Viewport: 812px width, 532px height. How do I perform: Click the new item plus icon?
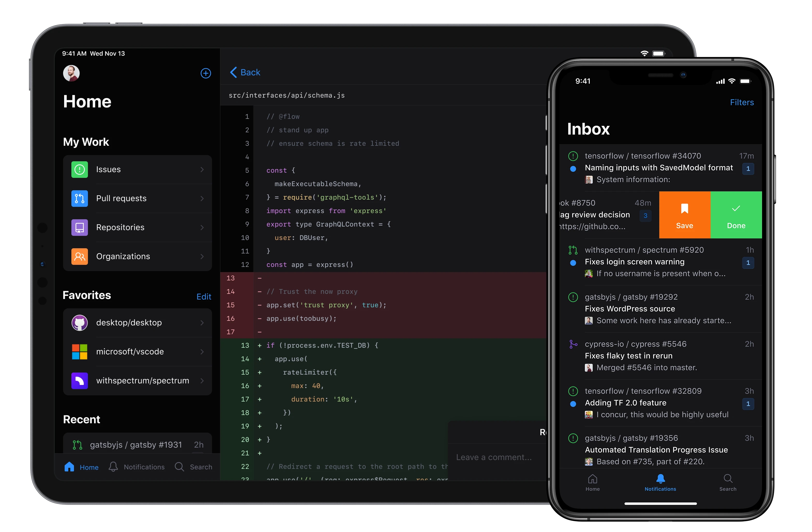tap(205, 73)
